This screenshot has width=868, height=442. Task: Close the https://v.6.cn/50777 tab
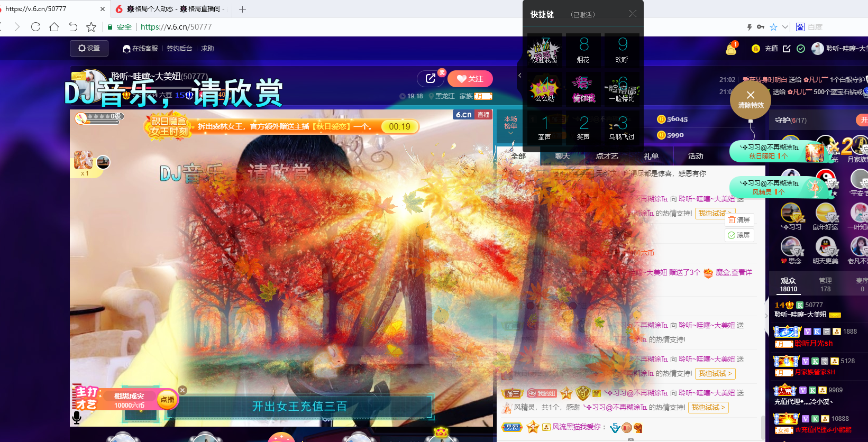[x=103, y=9]
